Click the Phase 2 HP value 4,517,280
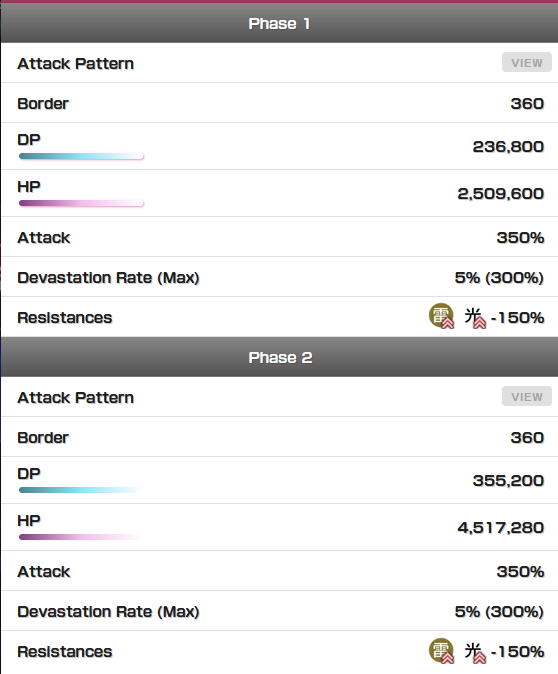This screenshot has height=674, width=558. [501, 527]
